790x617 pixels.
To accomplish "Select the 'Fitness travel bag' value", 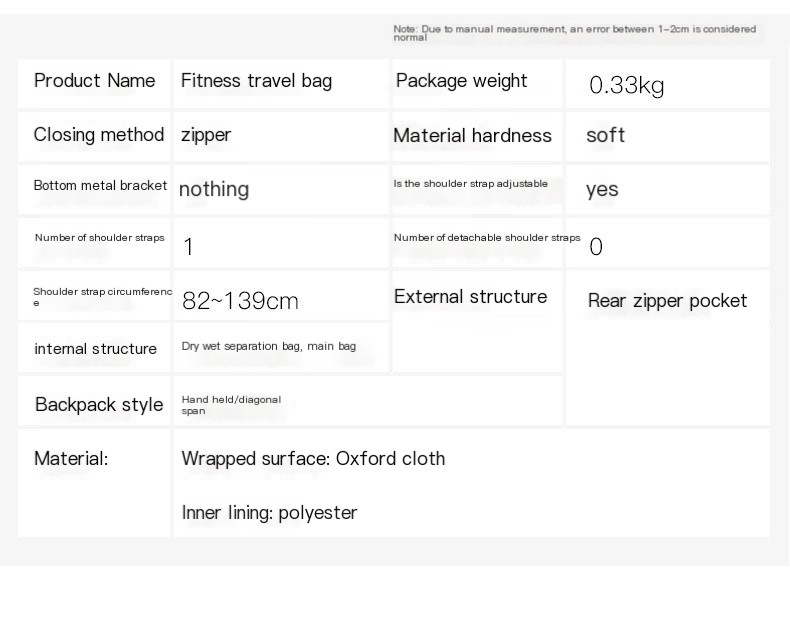I will tap(256, 81).
